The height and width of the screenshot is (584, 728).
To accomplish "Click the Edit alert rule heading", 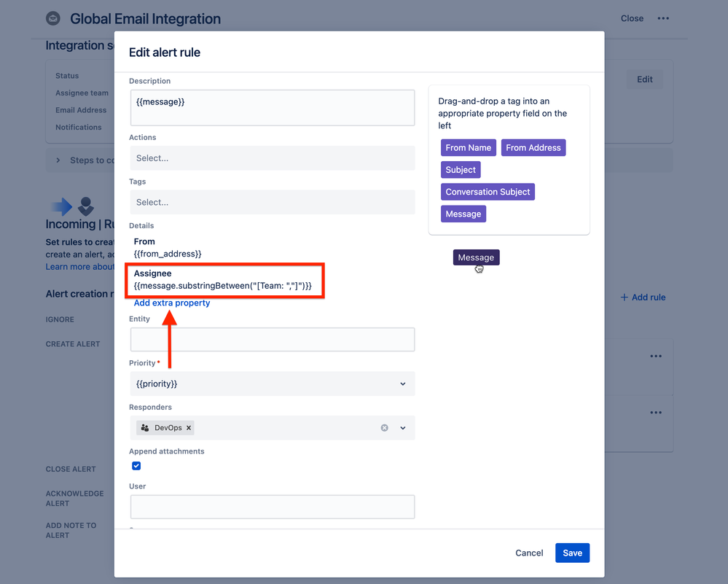I will pos(165,52).
